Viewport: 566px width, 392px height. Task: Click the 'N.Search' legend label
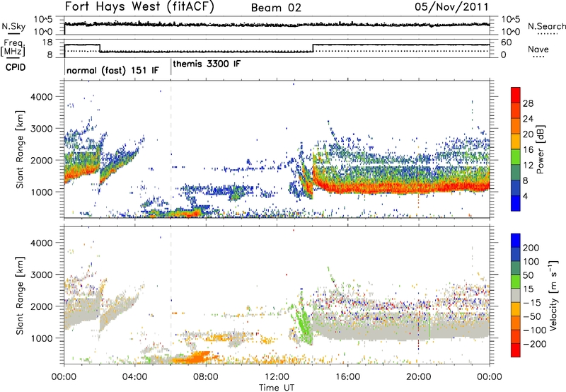coord(546,26)
